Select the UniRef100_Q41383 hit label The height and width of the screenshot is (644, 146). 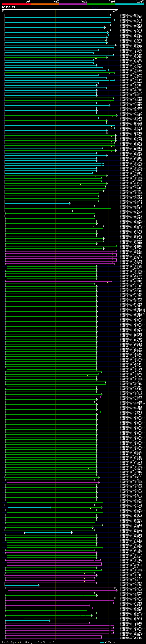pyautogui.click(x=131, y=60)
